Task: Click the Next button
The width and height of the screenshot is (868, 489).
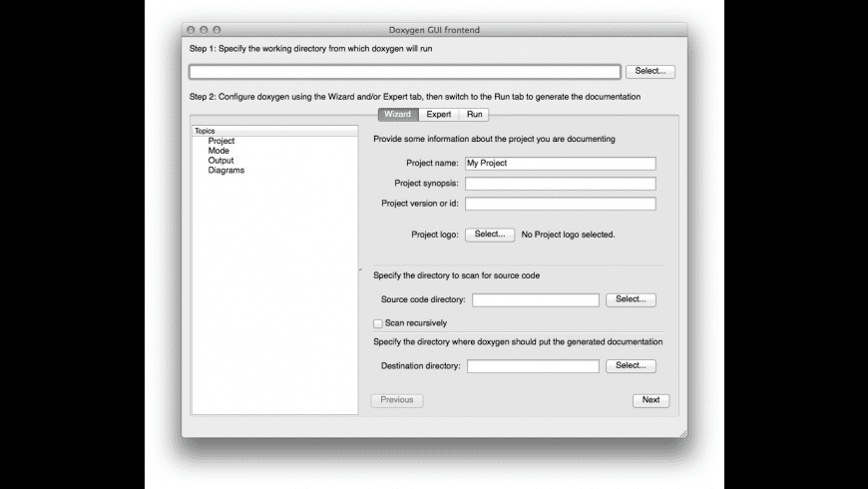Action: 651,400
